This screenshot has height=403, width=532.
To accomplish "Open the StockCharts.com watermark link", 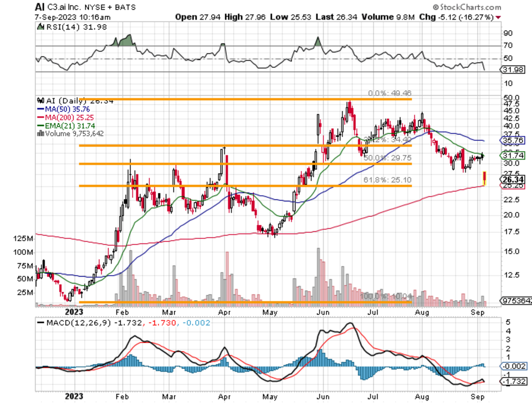I will pyautogui.click(x=470, y=8).
